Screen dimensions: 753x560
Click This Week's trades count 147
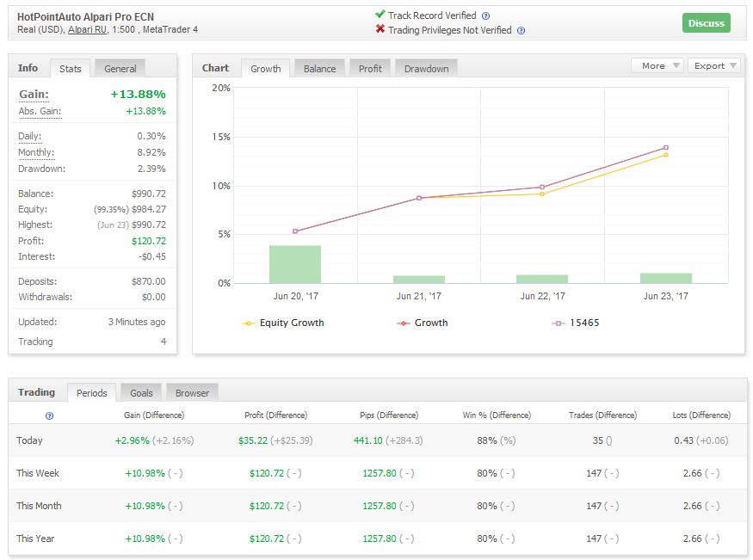click(594, 473)
